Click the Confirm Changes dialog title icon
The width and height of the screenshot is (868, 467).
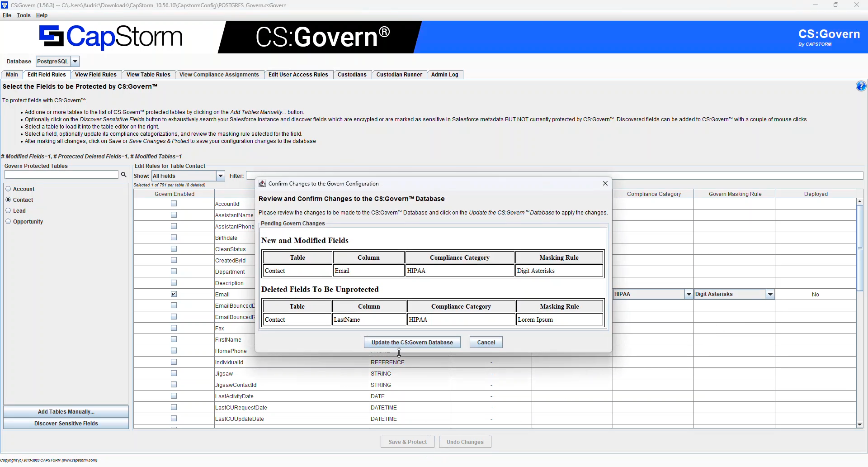pos(262,183)
